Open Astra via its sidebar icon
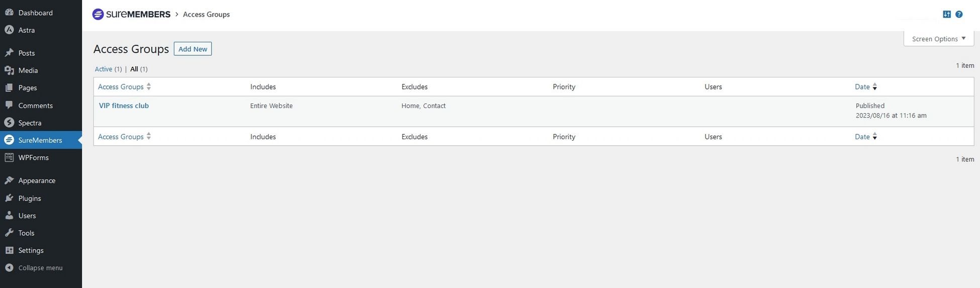 [x=9, y=30]
